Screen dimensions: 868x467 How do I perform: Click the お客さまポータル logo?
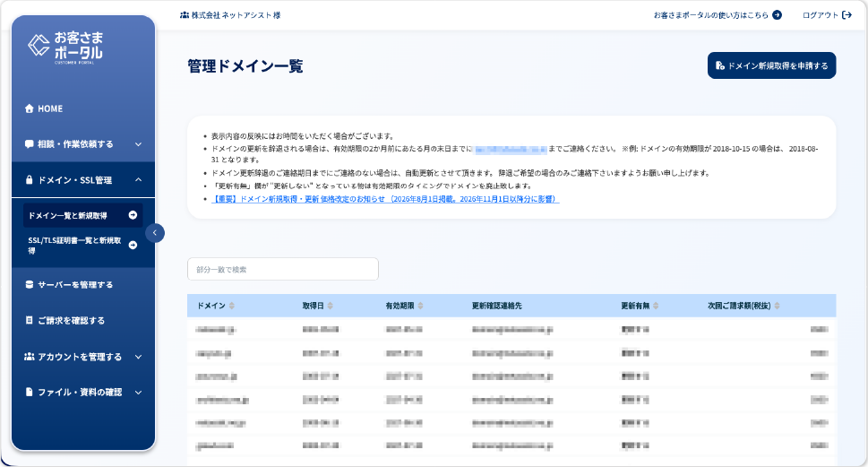(x=65, y=48)
